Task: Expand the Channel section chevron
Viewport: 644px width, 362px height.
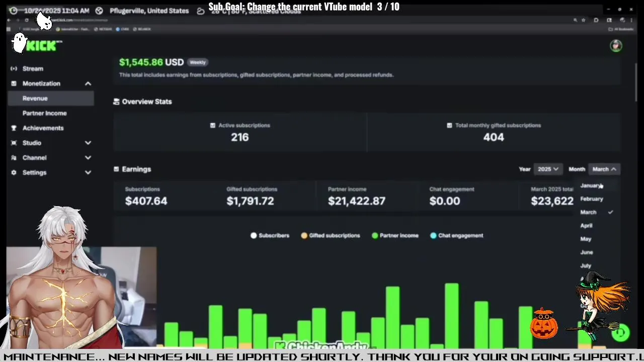Action: (88, 158)
